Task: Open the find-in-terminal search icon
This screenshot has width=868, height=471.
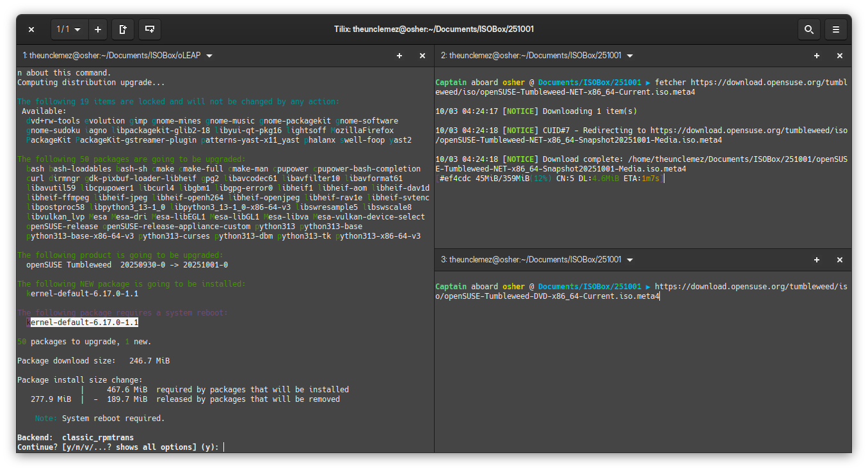Action: pos(809,29)
